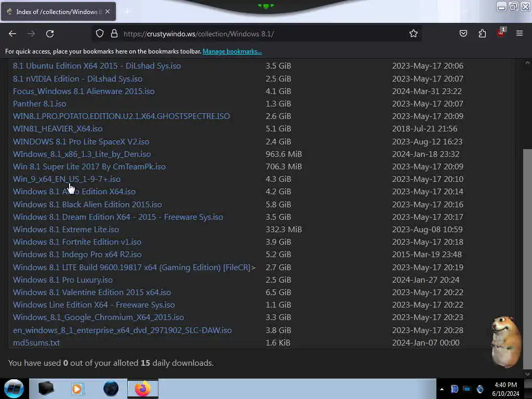Image resolution: width=532 pixels, height=399 pixels.
Task: View site security padlock info
Action: [114, 34]
